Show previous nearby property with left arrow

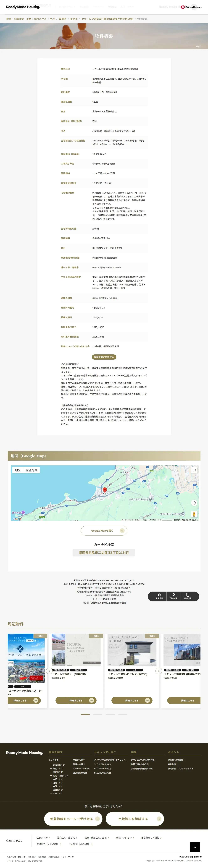49,671
